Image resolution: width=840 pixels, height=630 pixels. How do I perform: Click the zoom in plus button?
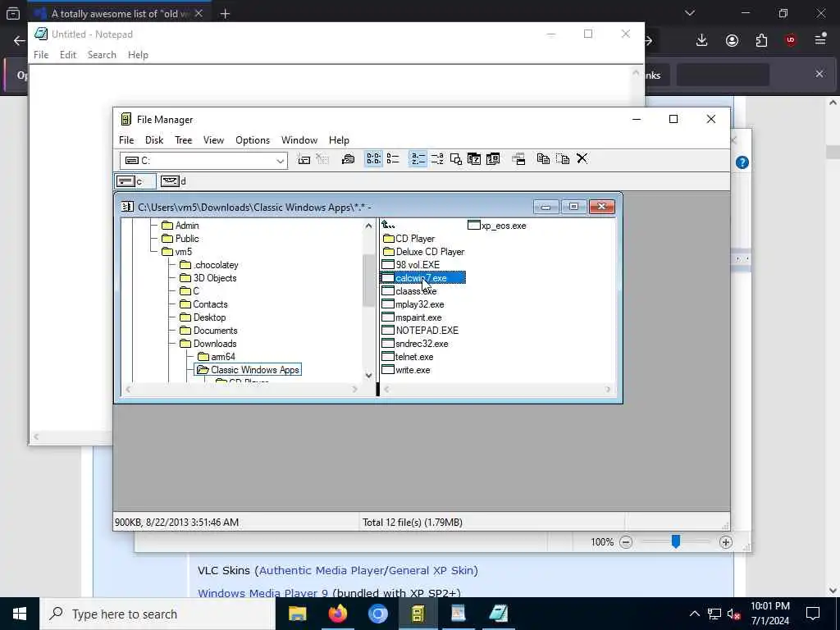pos(726,542)
